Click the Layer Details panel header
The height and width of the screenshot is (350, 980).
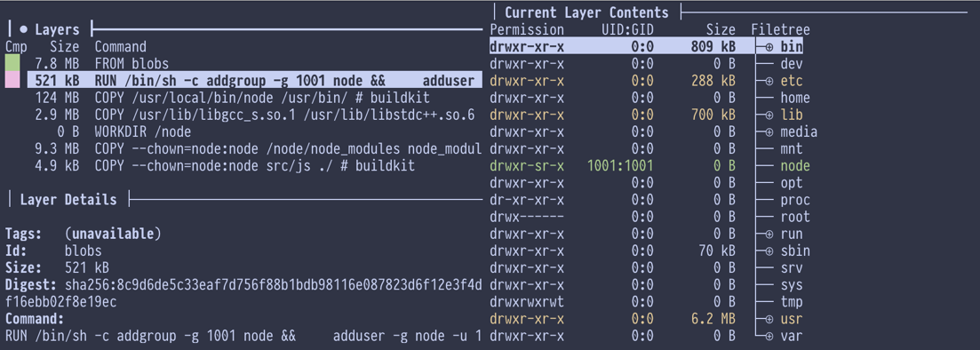[x=68, y=200]
